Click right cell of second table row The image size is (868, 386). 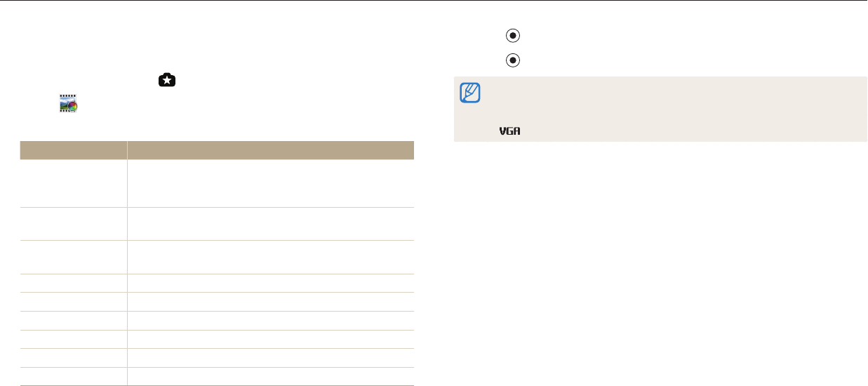tap(270, 223)
